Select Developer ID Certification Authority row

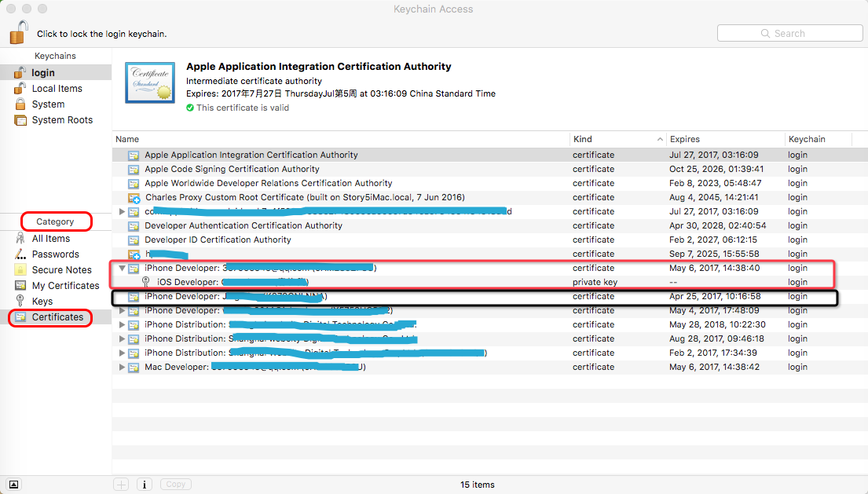point(490,240)
